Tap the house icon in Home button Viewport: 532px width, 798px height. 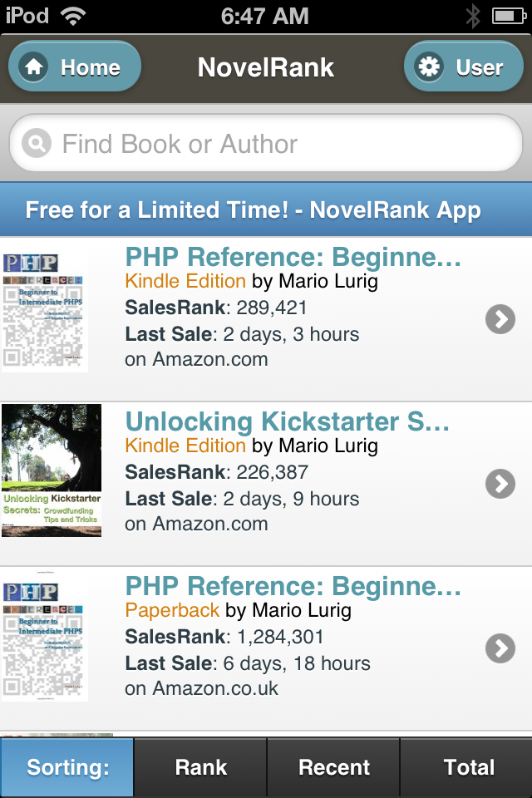tap(33, 66)
